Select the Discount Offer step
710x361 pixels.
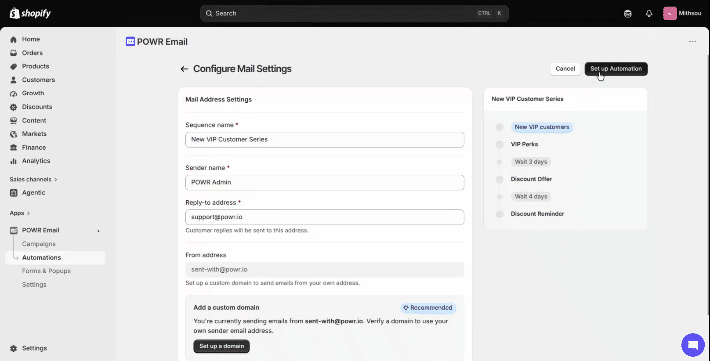coord(531,179)
